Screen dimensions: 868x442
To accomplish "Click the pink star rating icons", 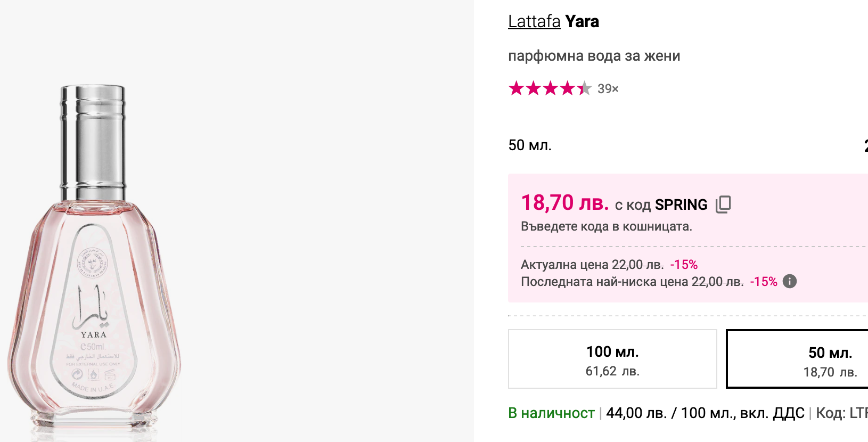I will coord(550,88).
